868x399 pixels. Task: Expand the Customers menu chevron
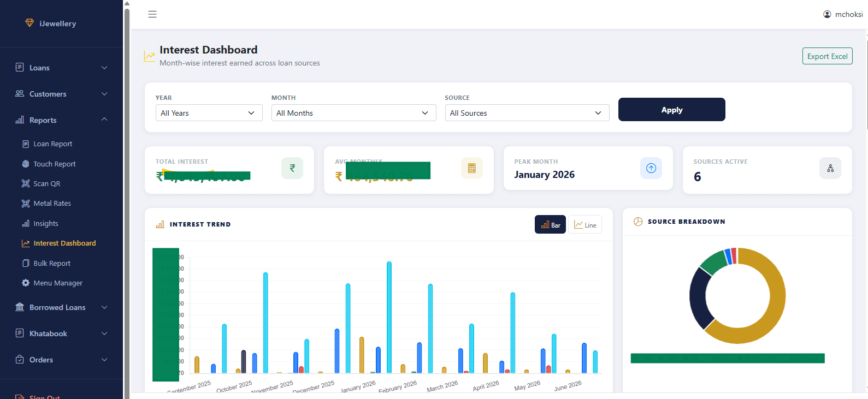(104, 94)
